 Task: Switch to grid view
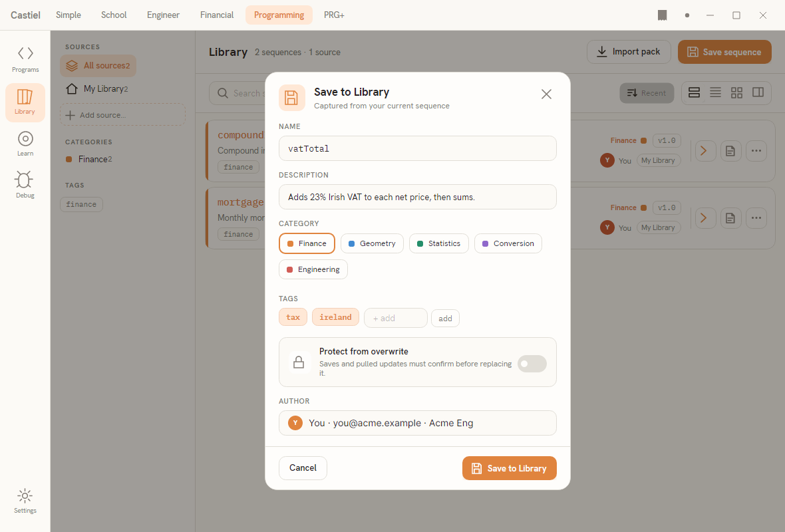pos(736,92)
